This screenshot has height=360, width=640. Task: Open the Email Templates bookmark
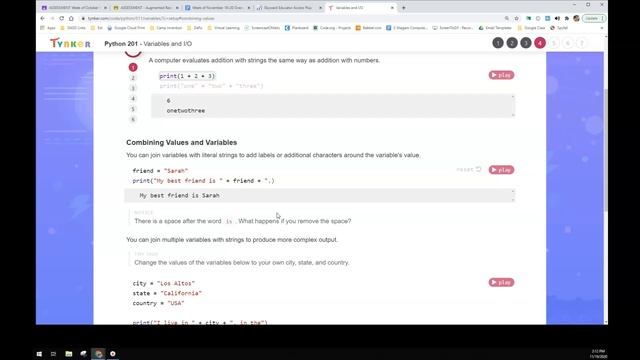(x=495, y=28)
